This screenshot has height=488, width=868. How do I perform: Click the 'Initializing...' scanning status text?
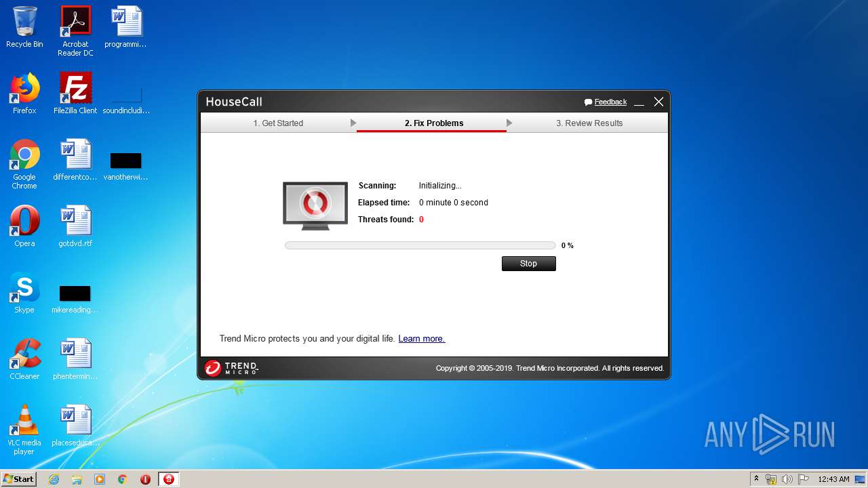point(440,186)
